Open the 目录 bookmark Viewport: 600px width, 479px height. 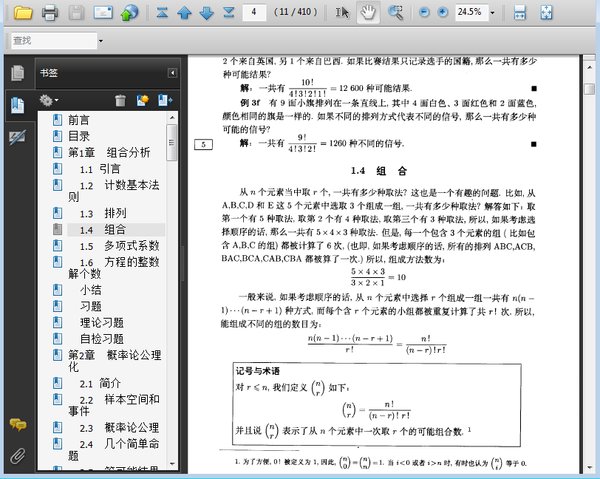pos(78,136)
